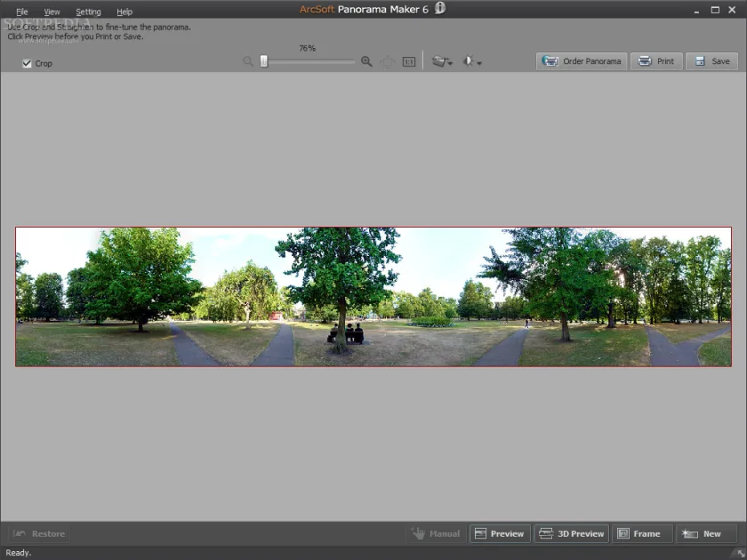The width and height of the screenshot is (747, 560).
Task: Click the zoom out magnifier icon
Action: (248, 61)
